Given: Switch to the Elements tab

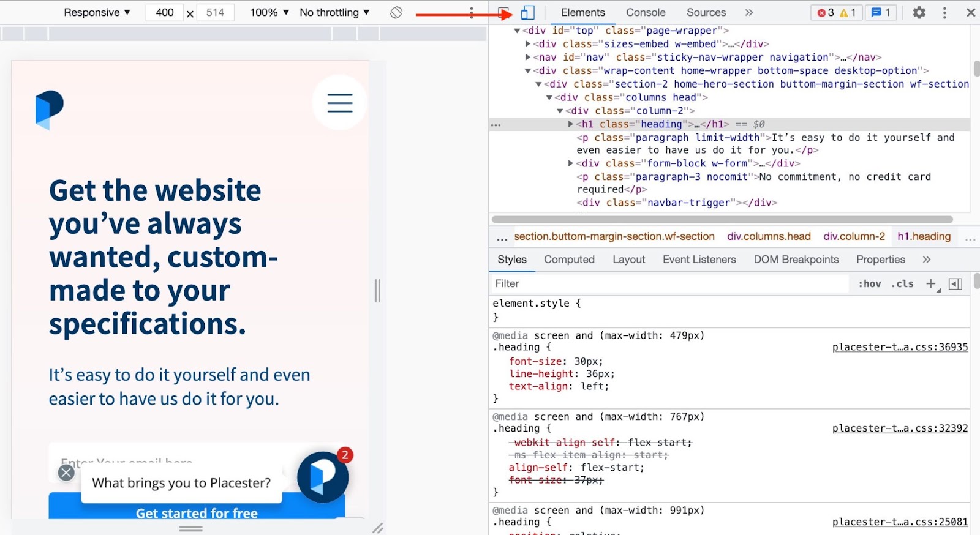Looking at the screenshot, I should coord(582,12).
